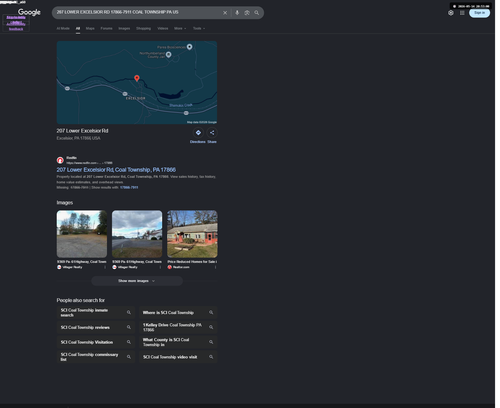Switch to the Maps tab
Viewport: 500px width, 408px height.
[90, 28]
